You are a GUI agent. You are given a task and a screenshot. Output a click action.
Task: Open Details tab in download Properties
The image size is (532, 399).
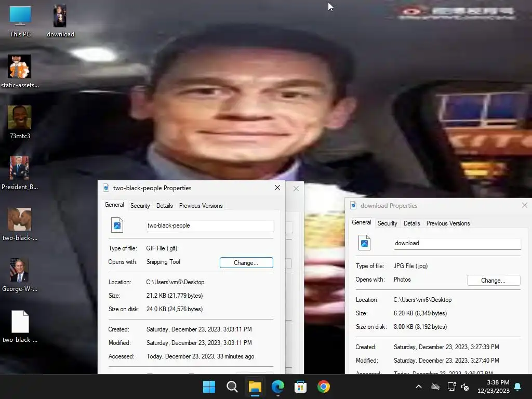[412, 223]
